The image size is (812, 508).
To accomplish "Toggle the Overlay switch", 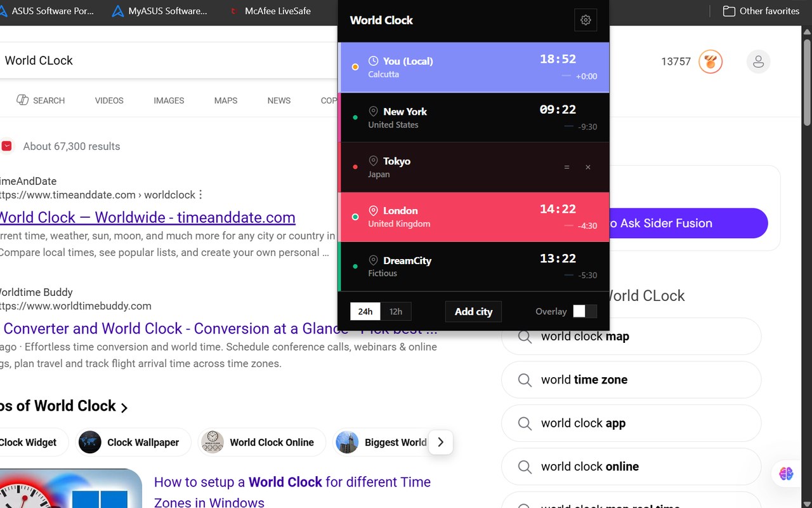I will (585, 311).
